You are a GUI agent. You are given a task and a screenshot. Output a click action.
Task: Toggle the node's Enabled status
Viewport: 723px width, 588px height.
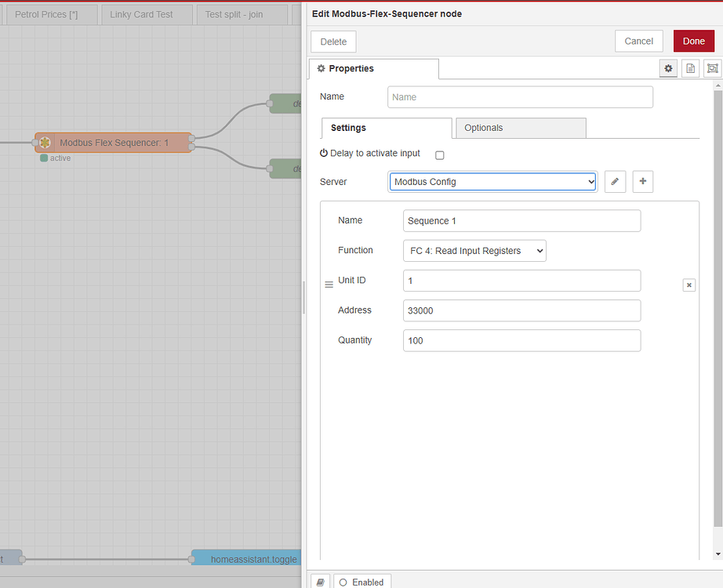362,581
